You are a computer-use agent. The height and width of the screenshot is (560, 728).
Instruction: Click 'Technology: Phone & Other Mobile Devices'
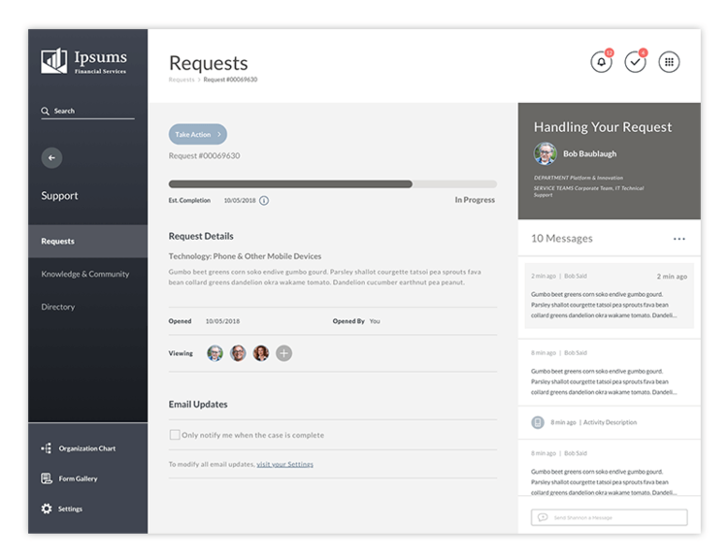point(245,256)
